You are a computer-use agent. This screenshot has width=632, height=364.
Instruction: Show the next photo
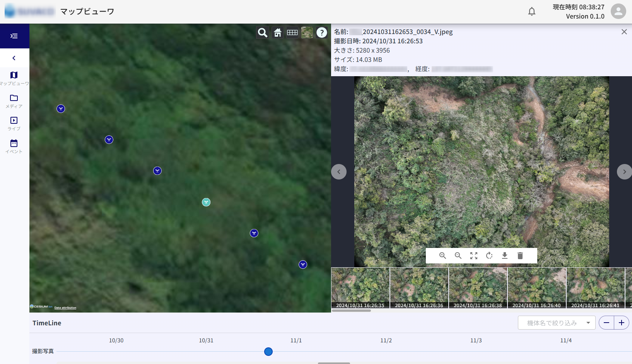pyautogui.click(x=624, y=172)
